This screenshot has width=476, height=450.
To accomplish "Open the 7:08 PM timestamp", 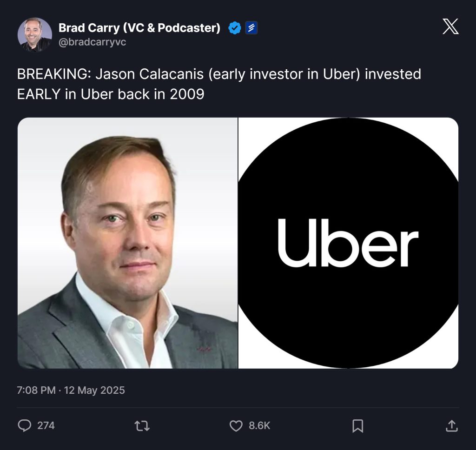I will (36, 390).
